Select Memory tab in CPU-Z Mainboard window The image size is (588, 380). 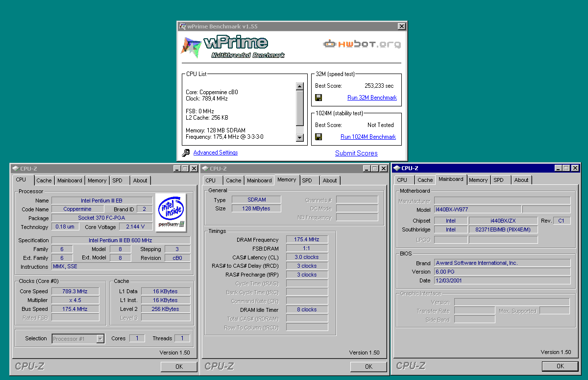point(478,180)
